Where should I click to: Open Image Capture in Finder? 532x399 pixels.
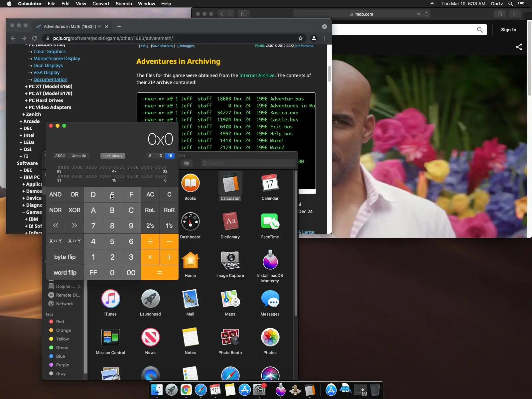click(230, 260)
